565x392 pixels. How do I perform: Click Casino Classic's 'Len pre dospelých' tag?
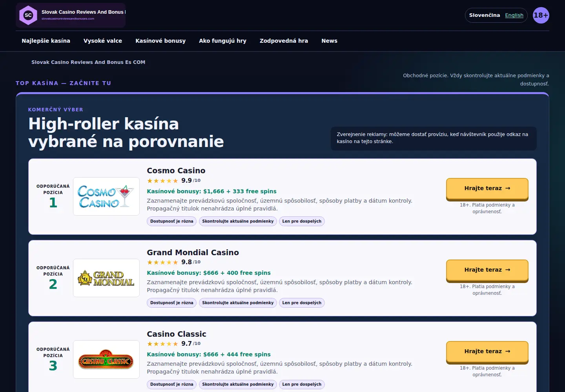302,385
